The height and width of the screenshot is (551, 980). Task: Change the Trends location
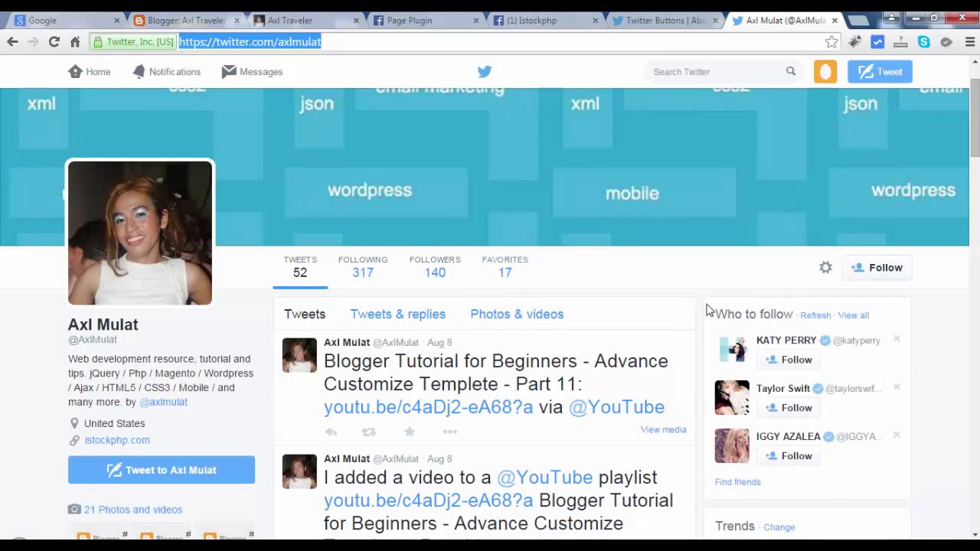(779, 527)
